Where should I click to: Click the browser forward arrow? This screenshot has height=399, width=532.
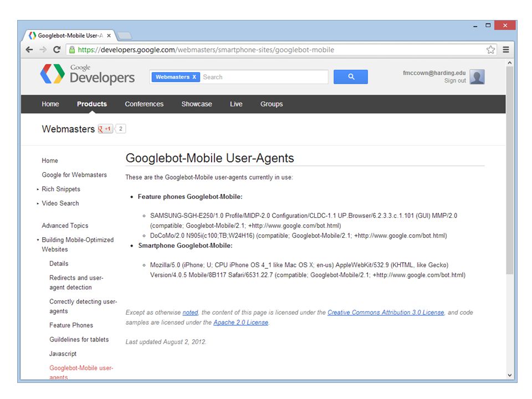click(43, 50)
